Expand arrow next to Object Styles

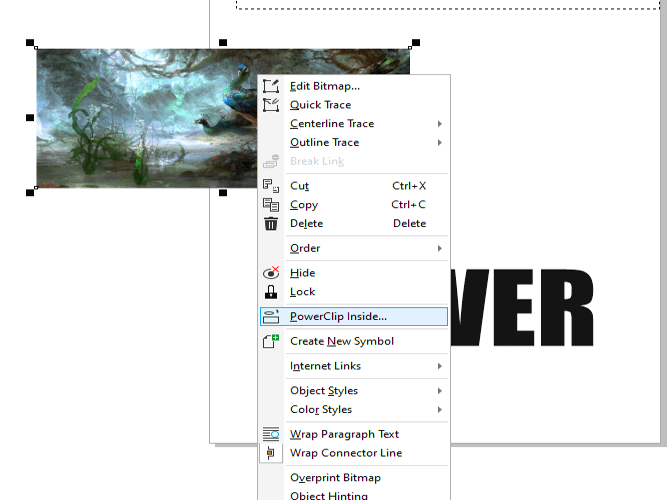[x=440, y=390]
